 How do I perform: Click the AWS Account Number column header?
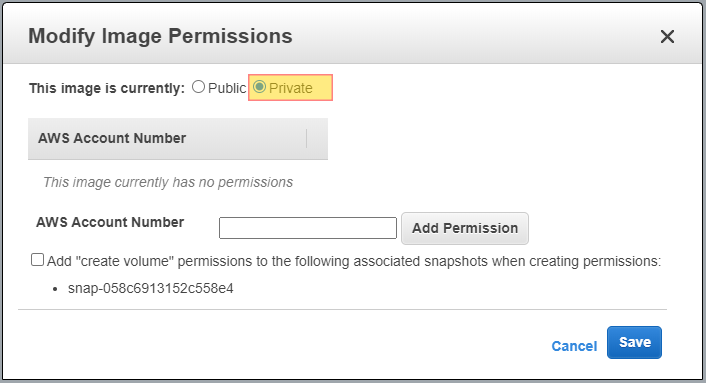[x=112, y=138]
